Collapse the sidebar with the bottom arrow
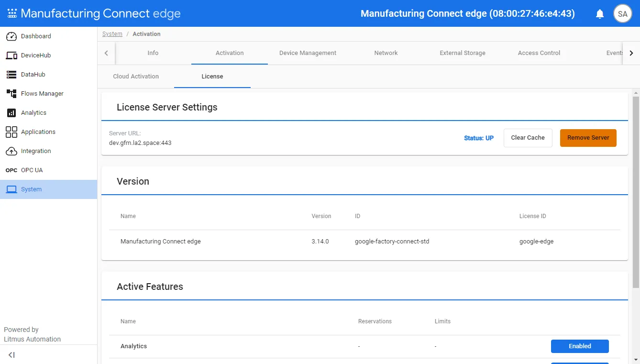The image size is (640, 364). pyautogui.click(x=11, y=355)
